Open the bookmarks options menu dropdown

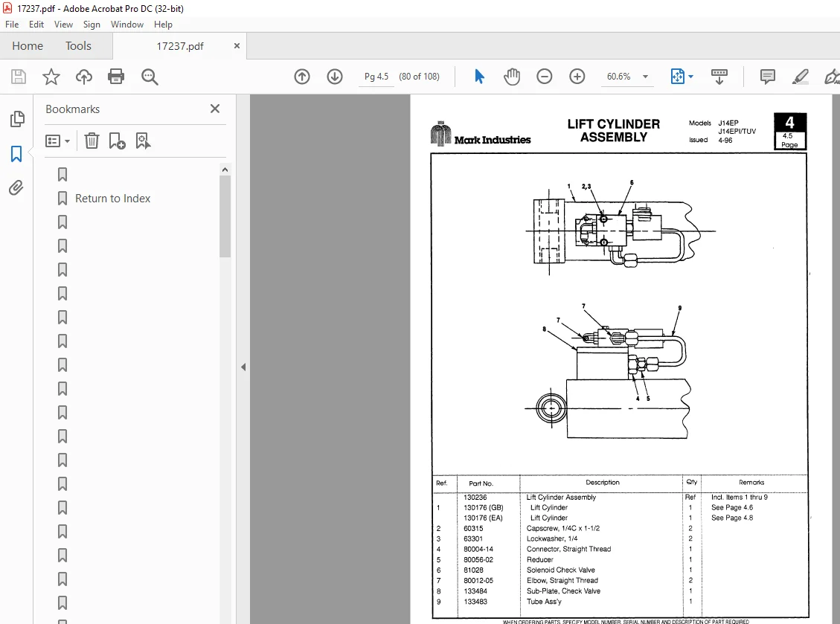(58, 141)
